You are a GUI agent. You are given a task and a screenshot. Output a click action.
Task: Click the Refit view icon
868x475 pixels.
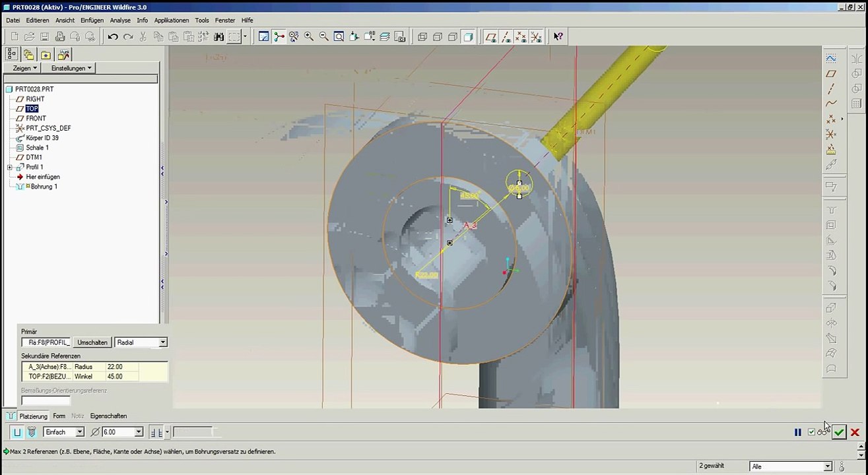point(339,37)
